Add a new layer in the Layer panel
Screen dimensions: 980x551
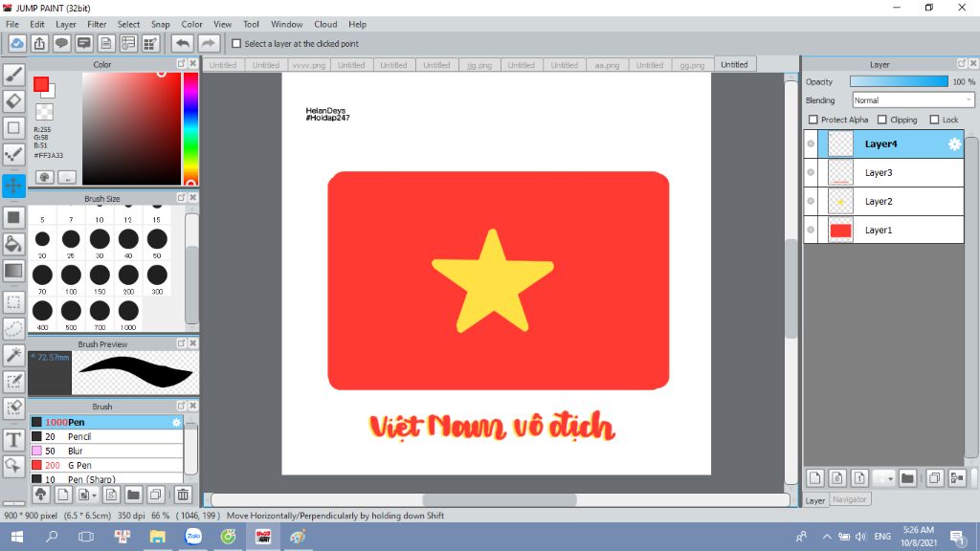pyautogui.click(x=815, y=478)
